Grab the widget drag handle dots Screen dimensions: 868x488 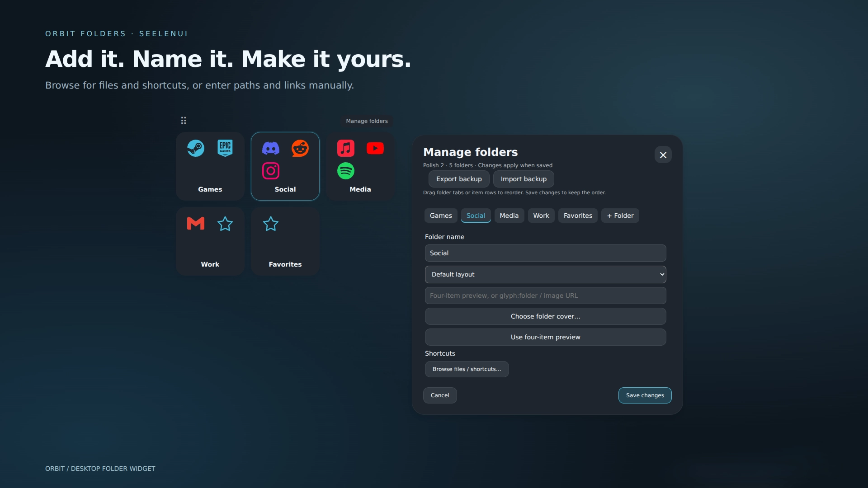coord(184,121)
